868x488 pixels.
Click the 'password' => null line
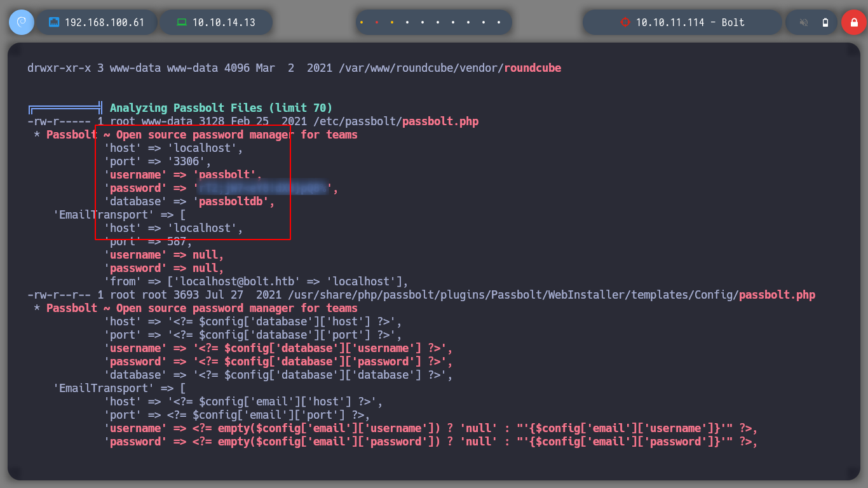pos(164,268)
